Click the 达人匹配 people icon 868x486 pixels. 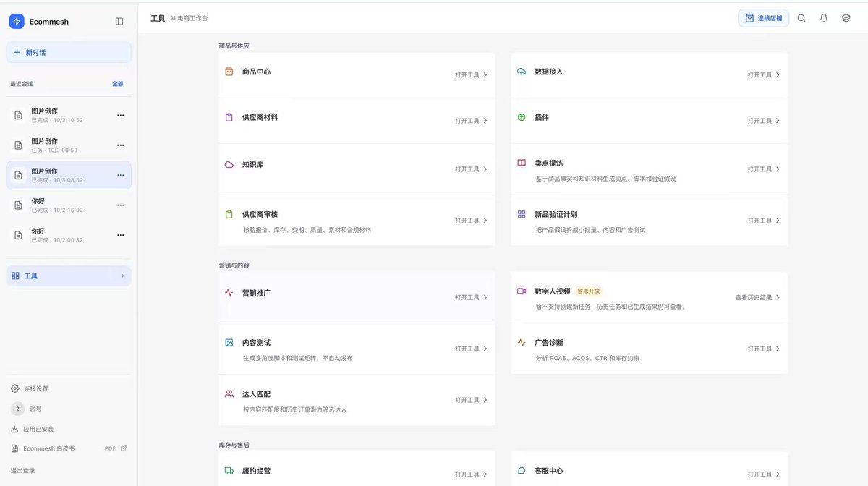[229, 394]
